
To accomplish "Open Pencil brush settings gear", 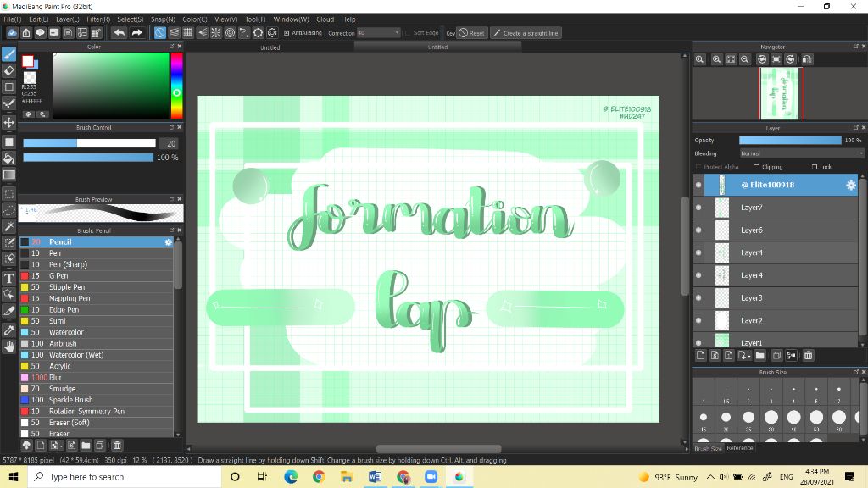I will click(x=169, y=241).
